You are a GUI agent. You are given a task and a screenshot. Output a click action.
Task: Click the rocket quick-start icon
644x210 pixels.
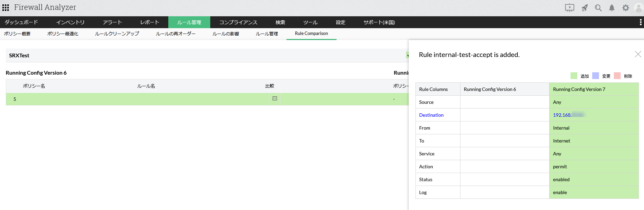(x=584, y=8)
